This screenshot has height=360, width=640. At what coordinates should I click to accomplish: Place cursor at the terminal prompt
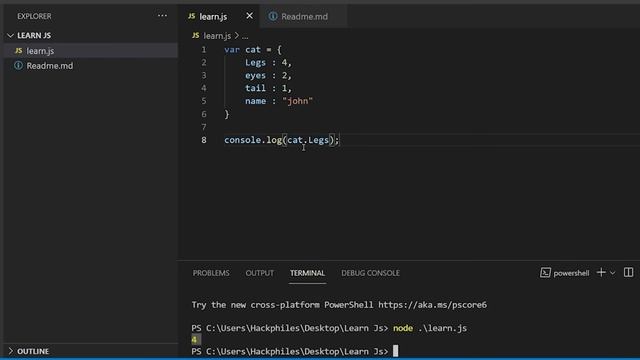pos(395,351)
